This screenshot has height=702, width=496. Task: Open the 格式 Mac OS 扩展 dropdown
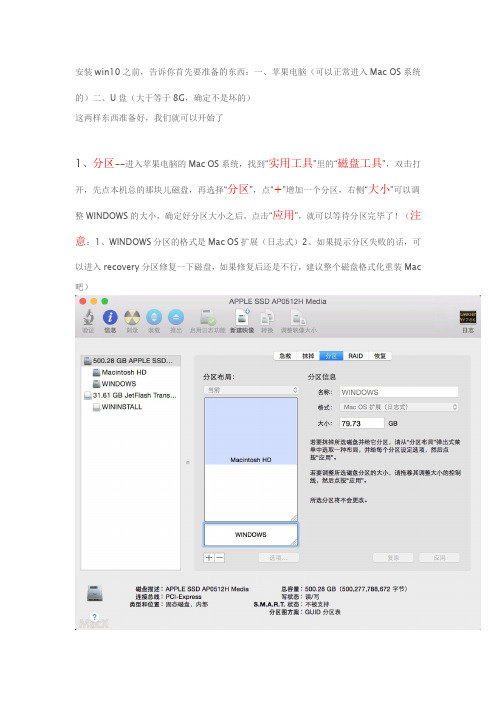pyautogui.click(x=399, y=407)
